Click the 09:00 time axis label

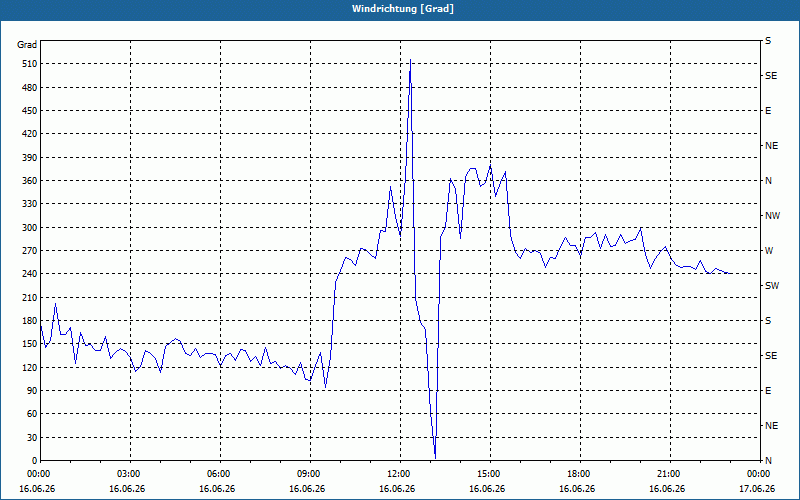310,473
